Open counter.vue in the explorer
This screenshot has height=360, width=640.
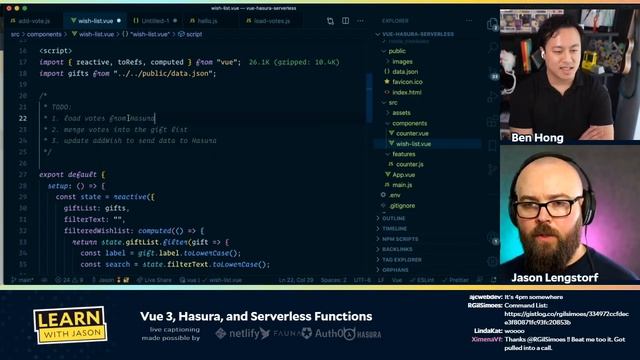[412, 133]
